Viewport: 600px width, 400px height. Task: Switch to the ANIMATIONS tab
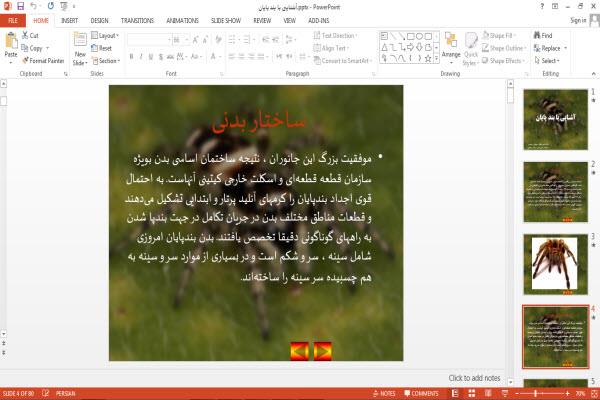point(182,21)
